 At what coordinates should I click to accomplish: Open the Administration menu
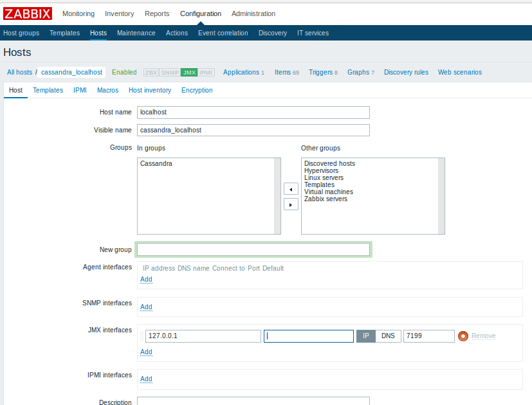pos(253,14)
